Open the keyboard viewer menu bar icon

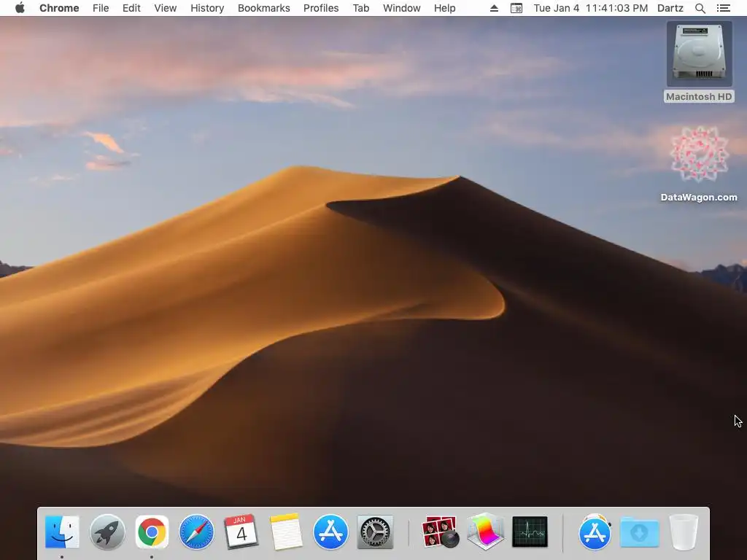(x=516, y=8)
